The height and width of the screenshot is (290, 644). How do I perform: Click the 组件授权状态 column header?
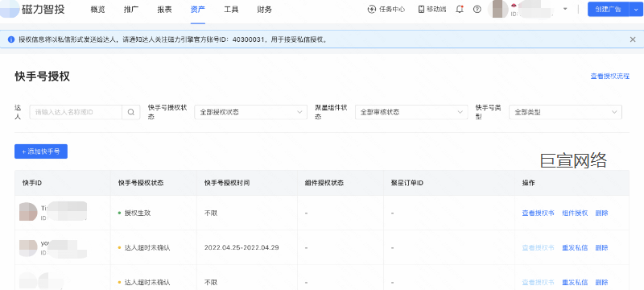[324, 183]
